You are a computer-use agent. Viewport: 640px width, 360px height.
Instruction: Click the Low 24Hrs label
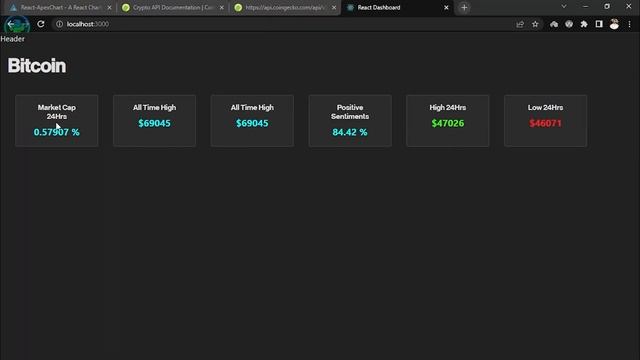click(545, 107)
